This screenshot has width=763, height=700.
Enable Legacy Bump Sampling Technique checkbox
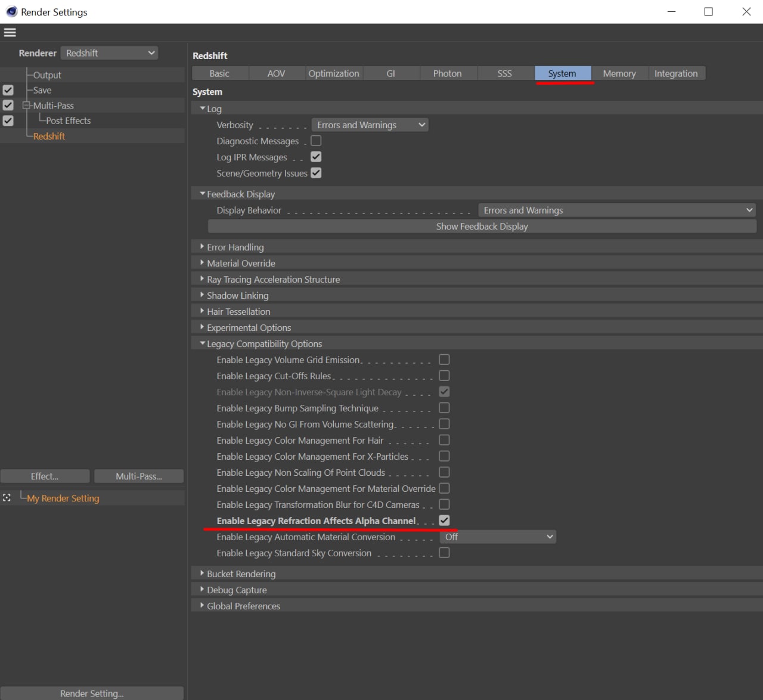(444, 408)
